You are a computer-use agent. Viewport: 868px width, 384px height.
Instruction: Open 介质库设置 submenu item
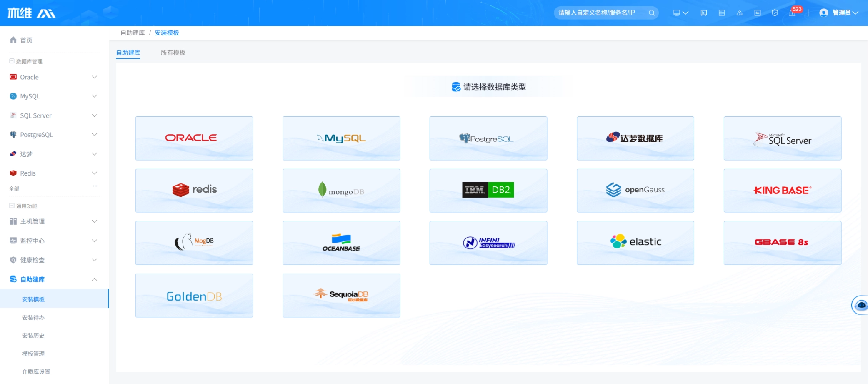tap(36, 372)
